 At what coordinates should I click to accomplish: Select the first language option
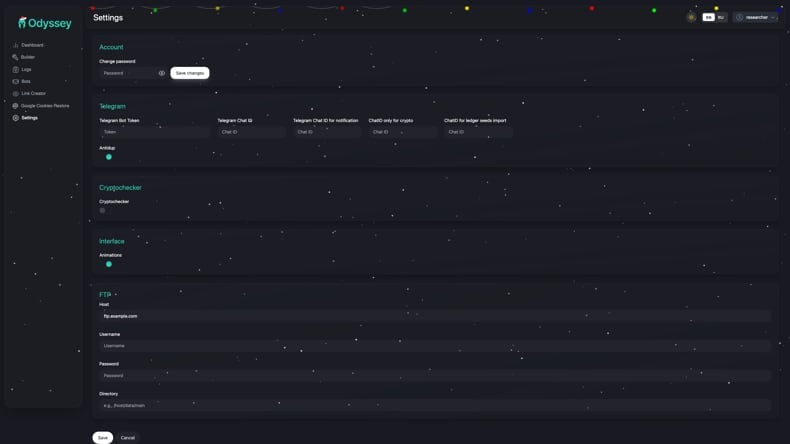coord(708,17)
